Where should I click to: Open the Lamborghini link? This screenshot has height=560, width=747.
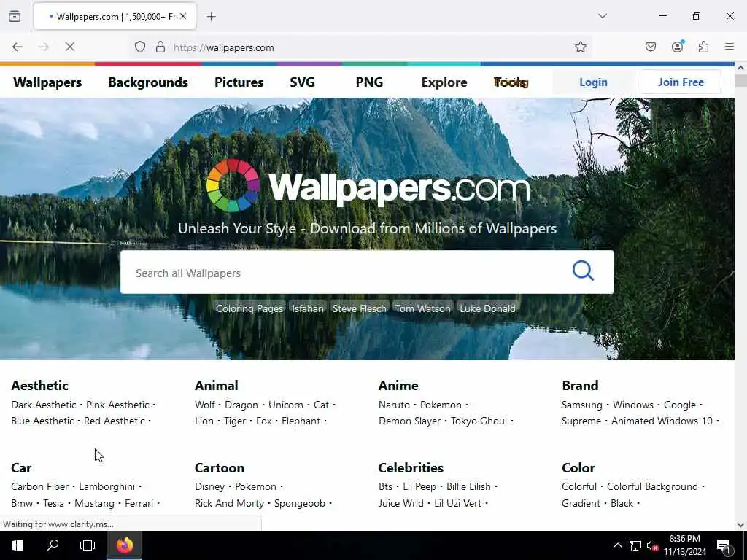click(x=107, y=486)
